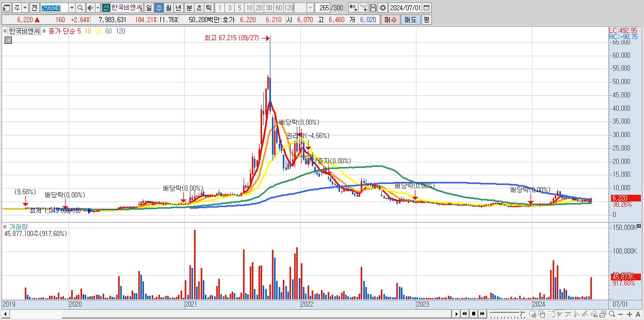Open the calendar date picker icon
Viewport: 644px width, 320px height.
tap(427, 8)
